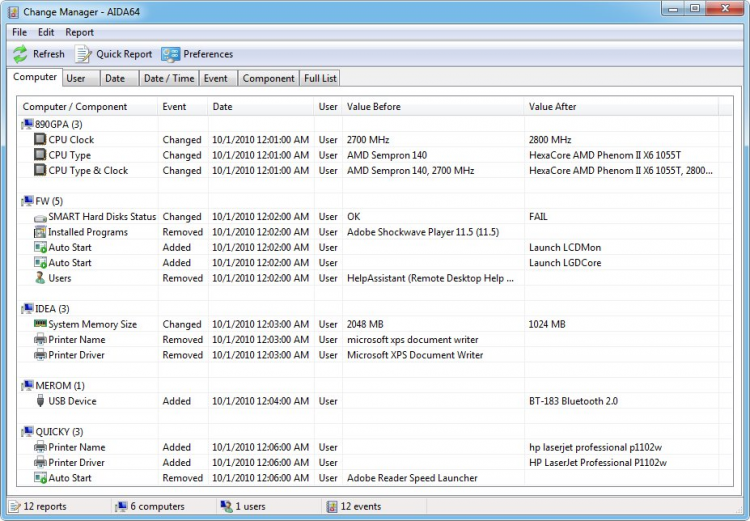Click HelpAssistant (Remote Desktop Help value
This screenshot has height=521, width=750.
(430, 278)
